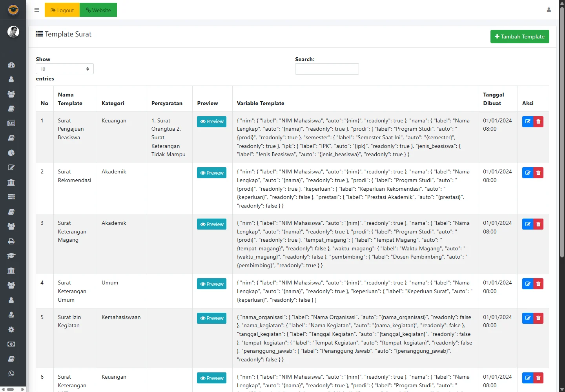This screenshot has width=565, height=392.
Task: Edit the Surat Pengajuan Beasiswa template
Action: click(x=528, y=122)
